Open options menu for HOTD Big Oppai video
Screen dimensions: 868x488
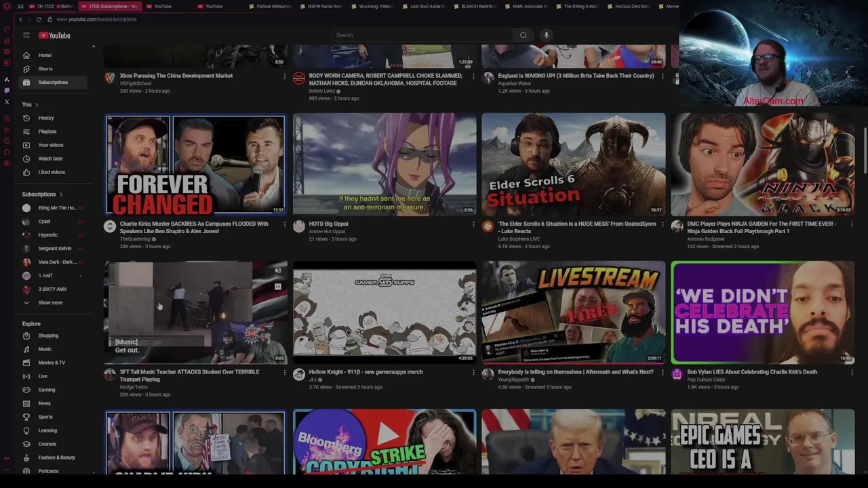click(473, 224)
